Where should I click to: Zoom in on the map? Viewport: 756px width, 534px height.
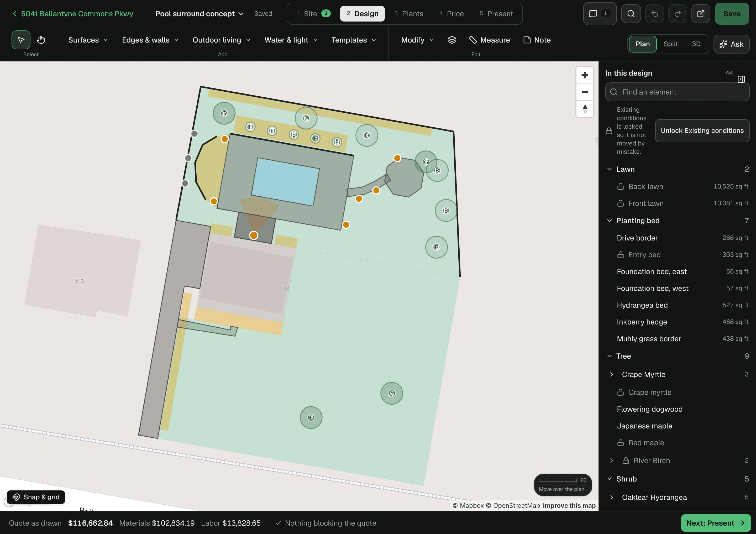[x=584, y=75]
